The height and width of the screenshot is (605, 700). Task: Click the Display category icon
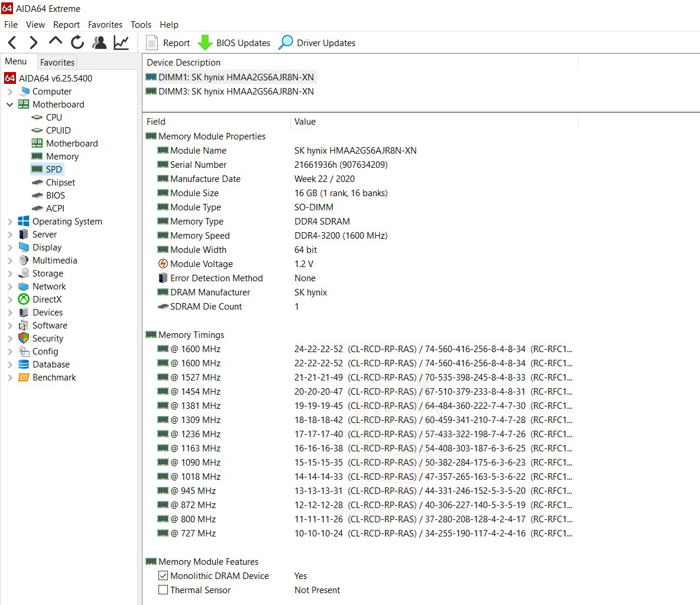point(24,247)
